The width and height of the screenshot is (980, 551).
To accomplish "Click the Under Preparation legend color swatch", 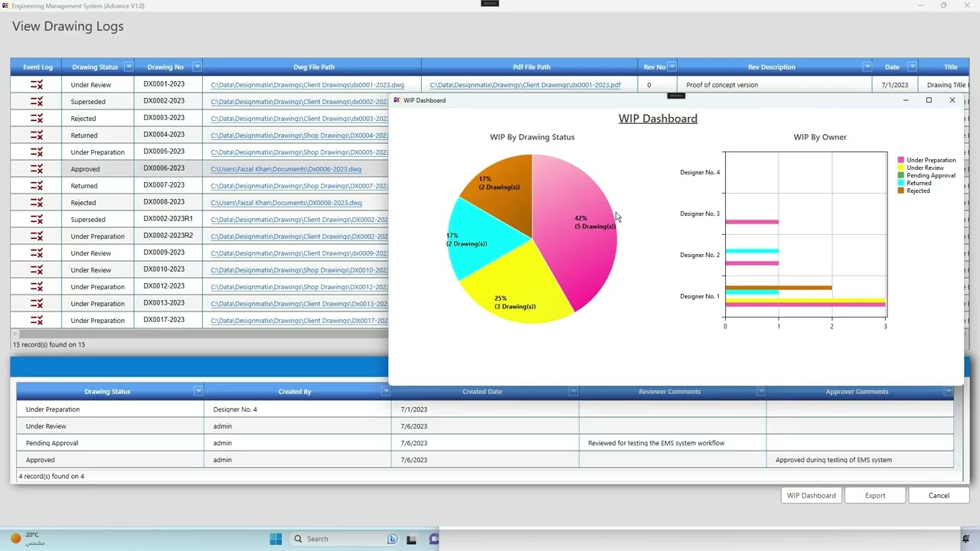I will click(901, 160).
